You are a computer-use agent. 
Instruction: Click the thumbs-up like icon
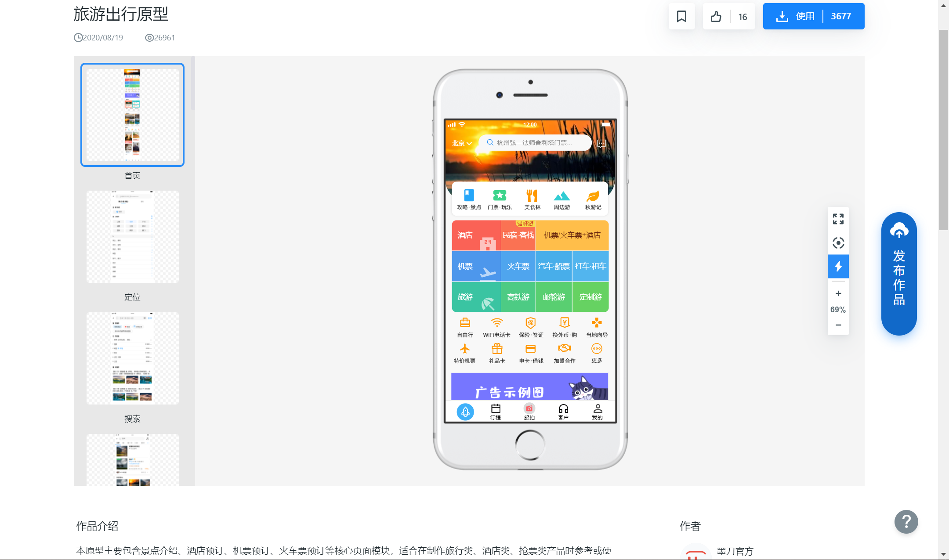[716, 17]
